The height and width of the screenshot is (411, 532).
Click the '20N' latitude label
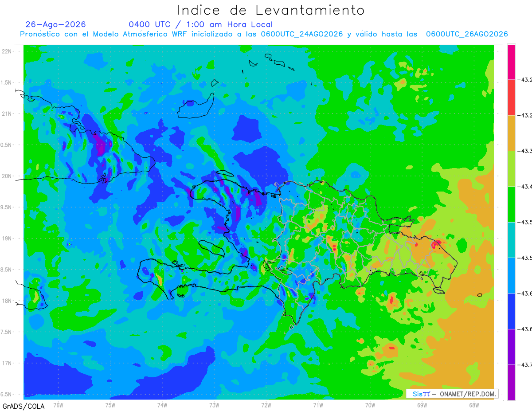(x=8, y=176)
